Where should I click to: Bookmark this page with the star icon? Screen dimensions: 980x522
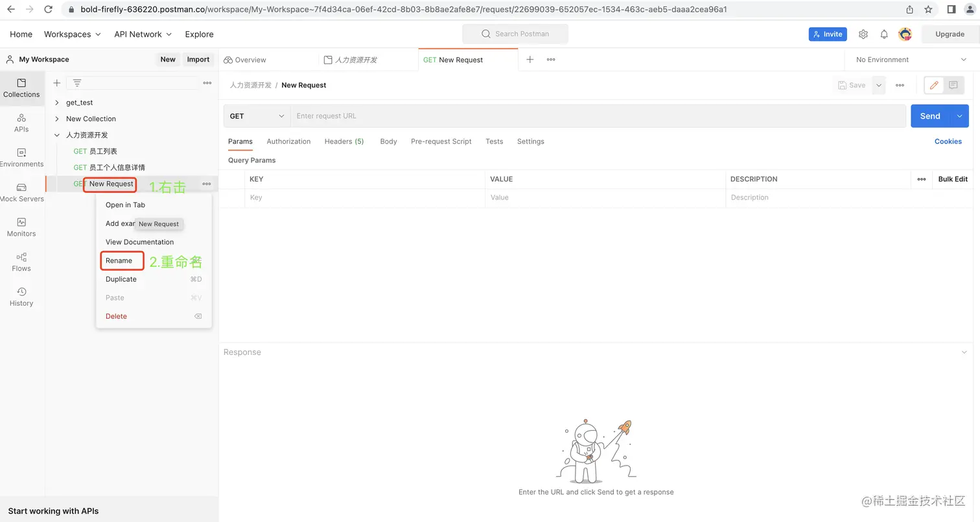click(928, 10)
